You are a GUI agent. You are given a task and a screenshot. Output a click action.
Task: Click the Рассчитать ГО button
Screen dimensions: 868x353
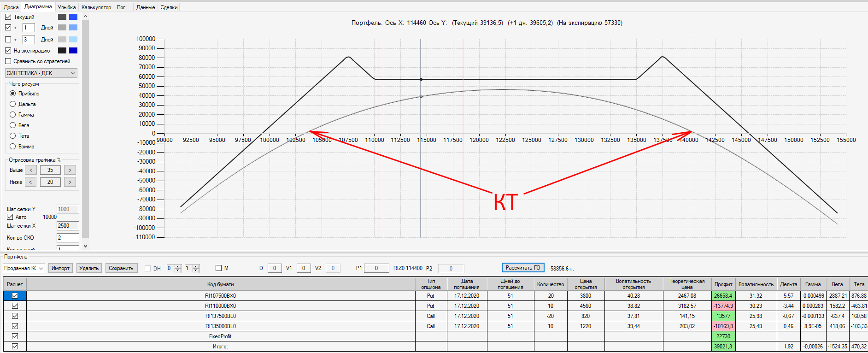[x=523, y=268]
